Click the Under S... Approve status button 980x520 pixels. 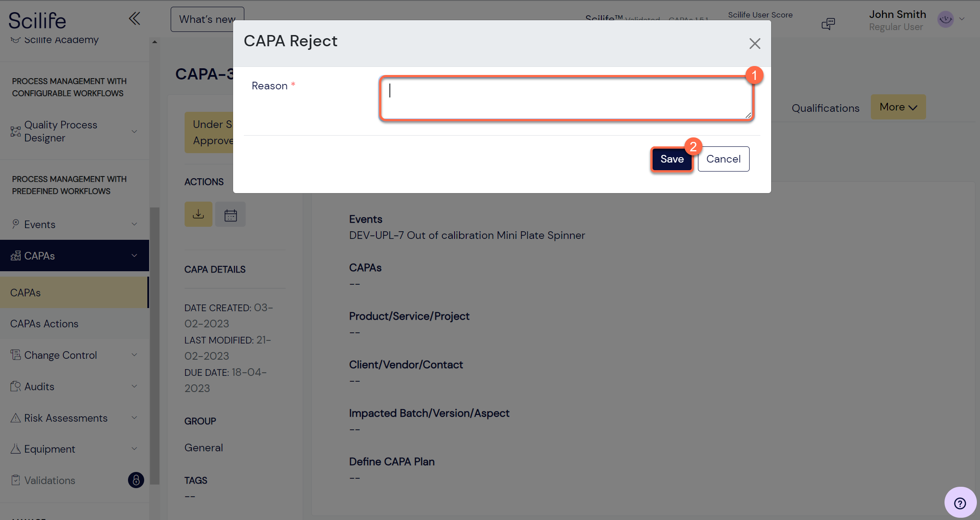[x=209, y=132]
